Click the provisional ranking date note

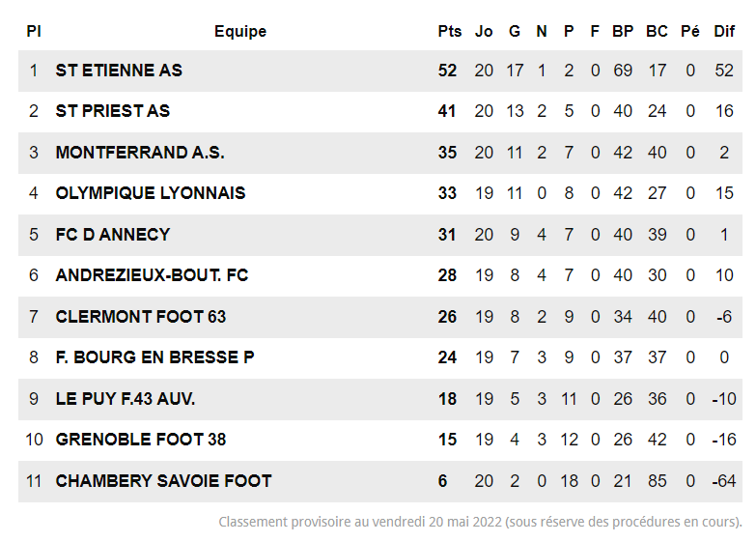pyautogui.click(x=480, y=523)
